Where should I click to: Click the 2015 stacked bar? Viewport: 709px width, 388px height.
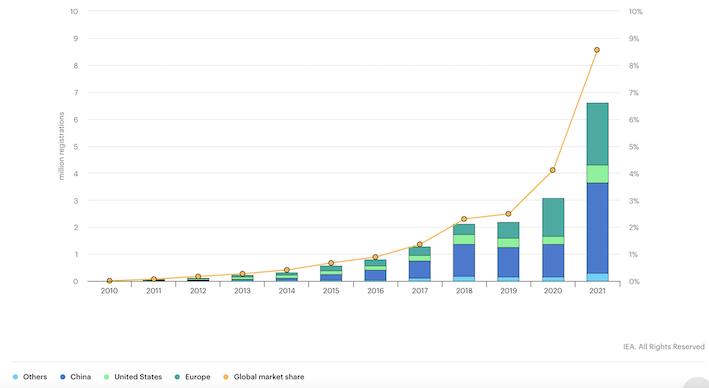[x=331, y=274]
